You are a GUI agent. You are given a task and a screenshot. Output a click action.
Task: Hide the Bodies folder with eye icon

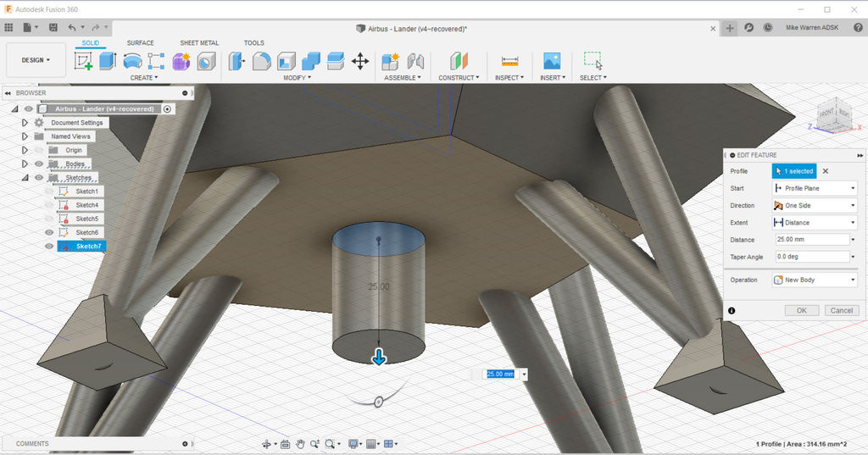(38, 164)
